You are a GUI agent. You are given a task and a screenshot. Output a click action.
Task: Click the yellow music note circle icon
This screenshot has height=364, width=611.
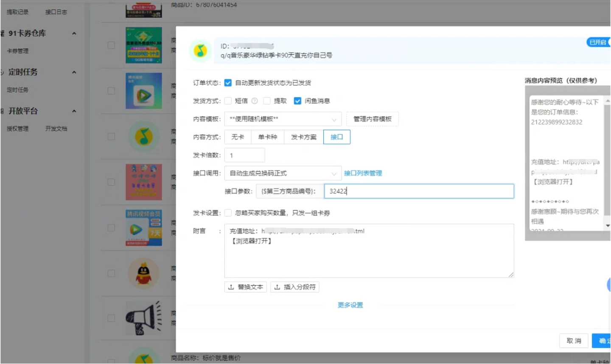pyautogui.click(x=144, y=137)
